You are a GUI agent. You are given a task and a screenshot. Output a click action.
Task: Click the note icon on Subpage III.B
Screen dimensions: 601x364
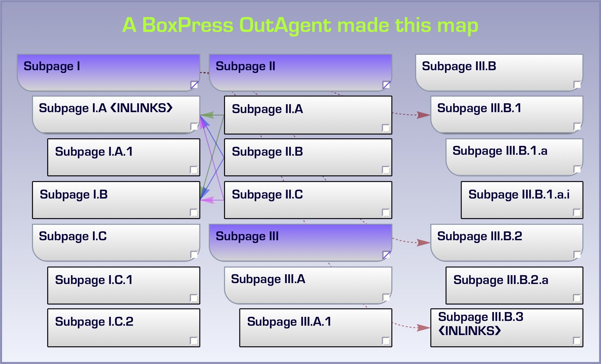pyautogui.click(x=577, y=85)
